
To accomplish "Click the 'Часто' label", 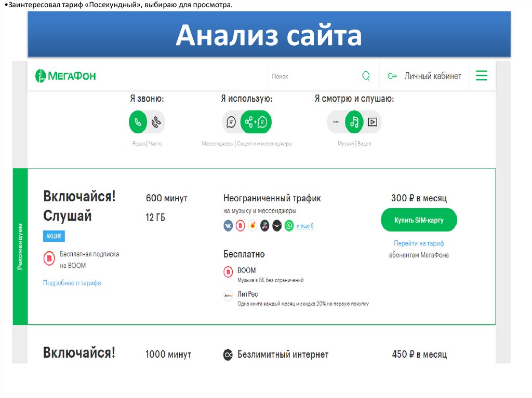I will pos(155,144).
